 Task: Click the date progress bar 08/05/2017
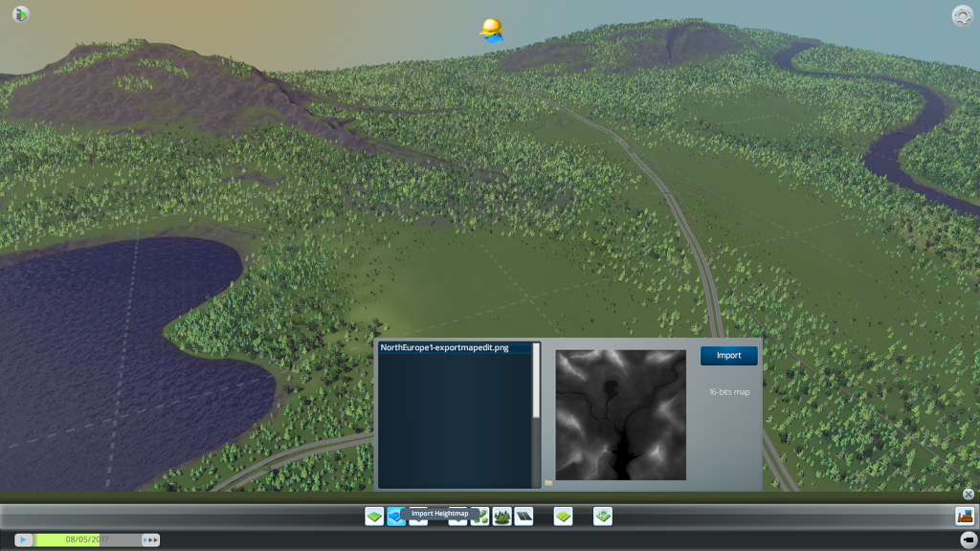tap(87, 540)
